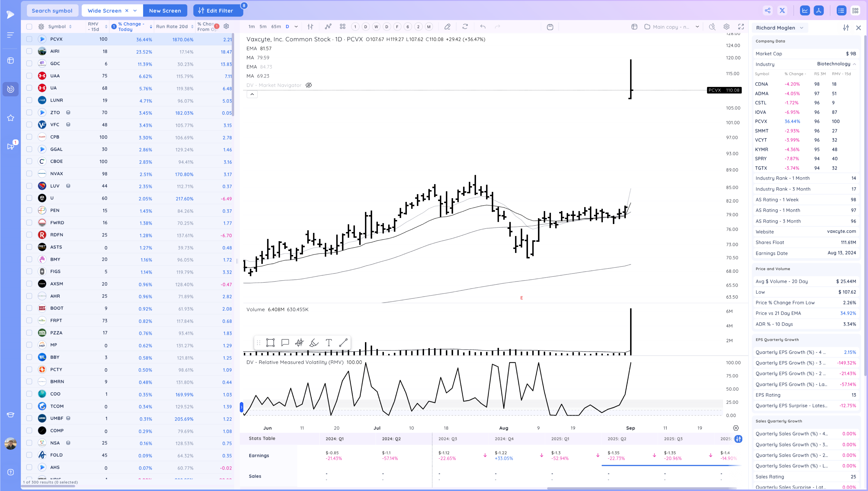The height and width of the screenshot is (491, 868).
Task: Open the watchlist star icon in sidebar
Action: click(x=10, y=118)
